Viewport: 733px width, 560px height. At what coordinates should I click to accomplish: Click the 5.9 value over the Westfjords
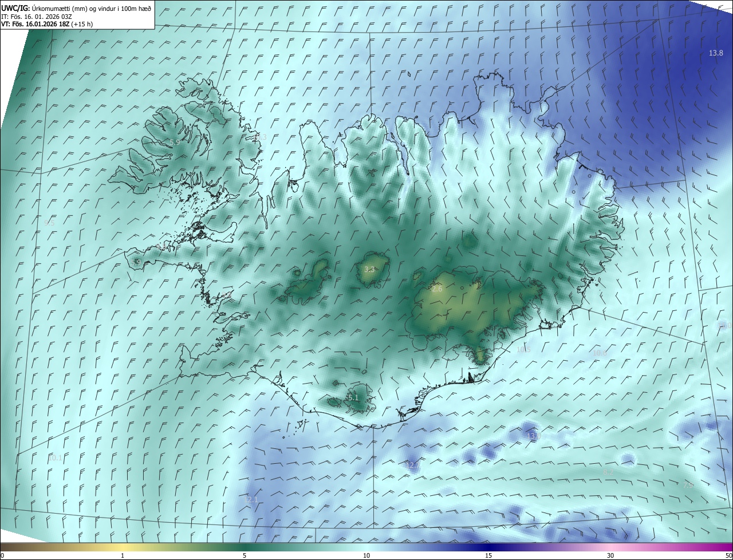tap(175, 142)
